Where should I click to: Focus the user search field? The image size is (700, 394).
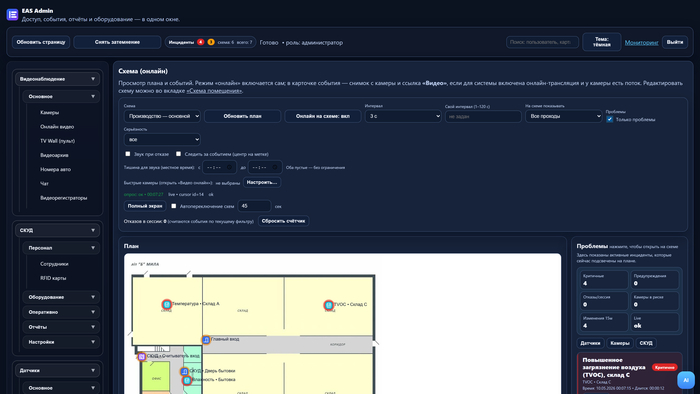[542, 42]
